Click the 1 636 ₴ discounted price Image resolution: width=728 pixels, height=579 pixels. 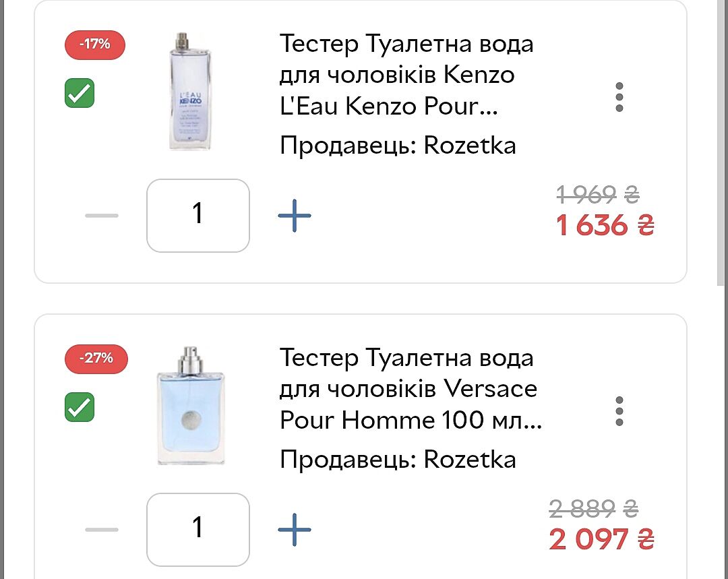(605, 226)
